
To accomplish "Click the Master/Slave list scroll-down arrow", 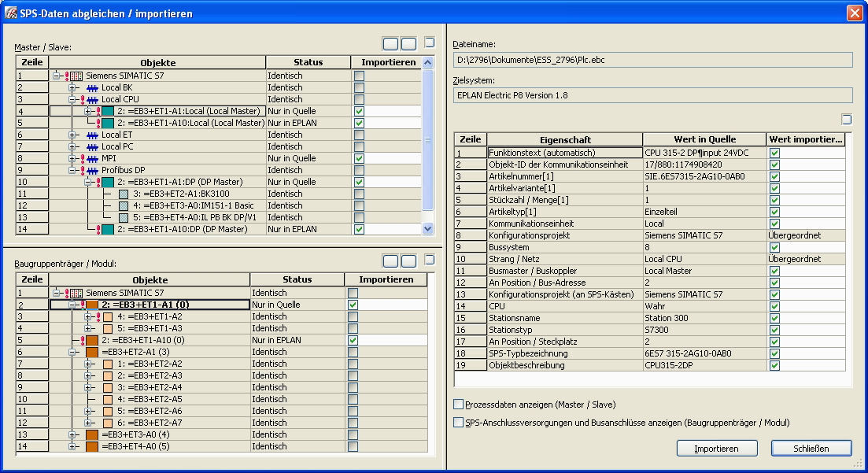I will click(428, 228).
